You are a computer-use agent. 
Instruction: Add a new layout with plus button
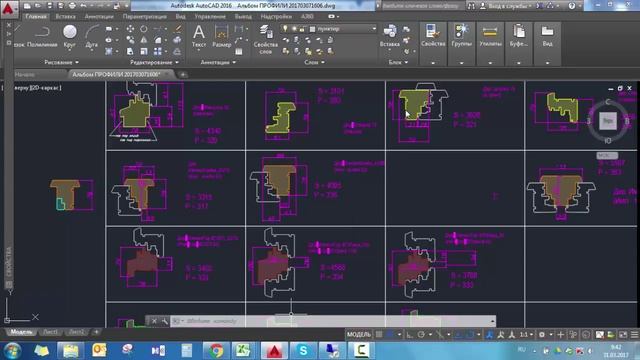[96, 332]
